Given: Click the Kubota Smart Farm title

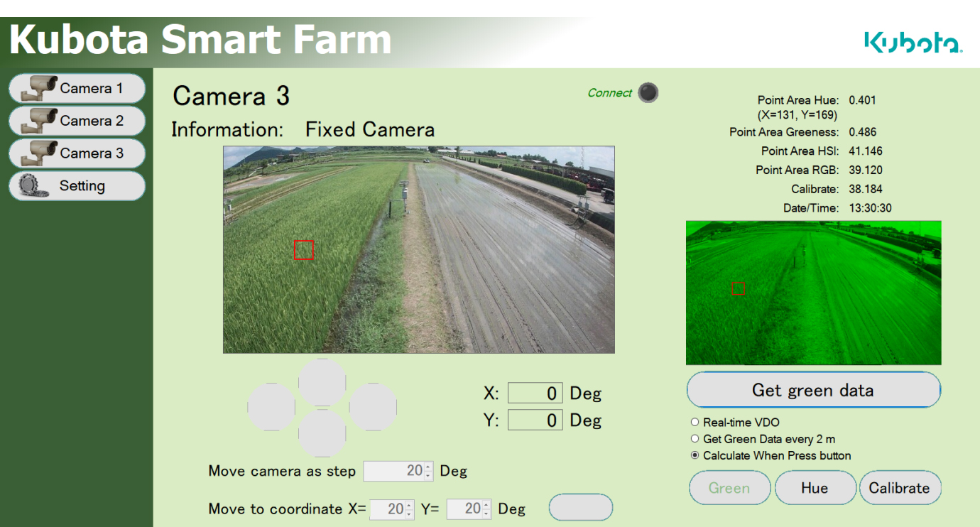Looking at the screenshot, I should coord(200,40).
